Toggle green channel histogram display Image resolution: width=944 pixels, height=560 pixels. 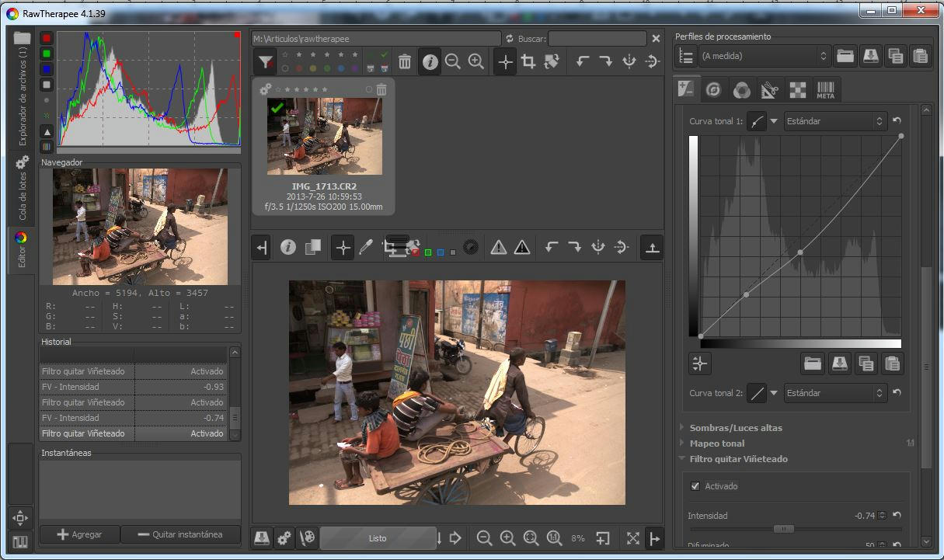(47, 54)
